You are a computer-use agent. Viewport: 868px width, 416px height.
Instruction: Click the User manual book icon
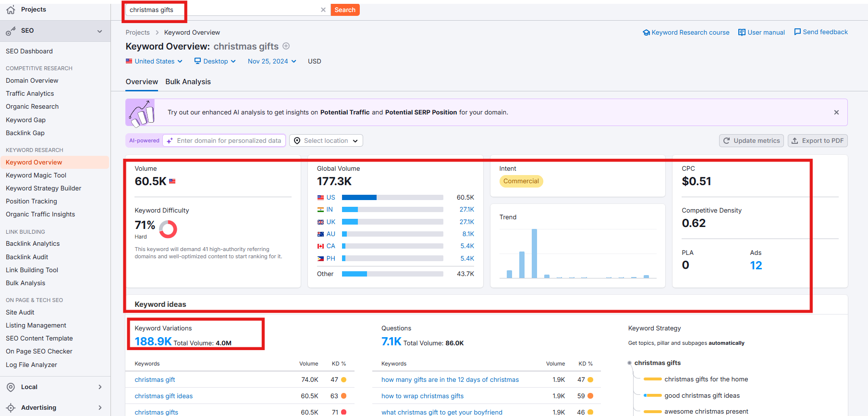742,32
